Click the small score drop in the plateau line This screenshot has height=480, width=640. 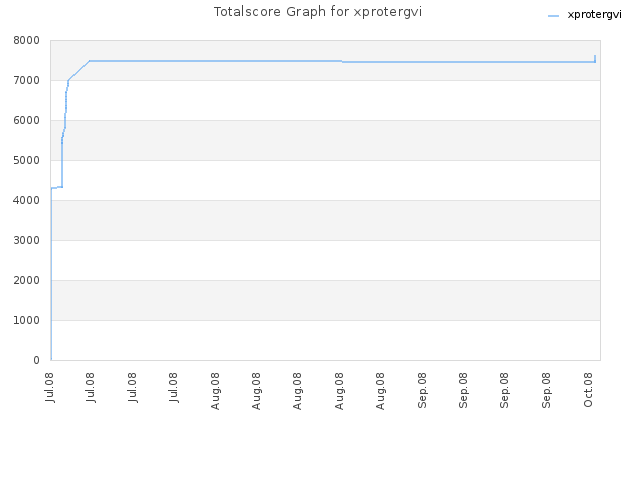pyautogui.click(x=342, y=62)
